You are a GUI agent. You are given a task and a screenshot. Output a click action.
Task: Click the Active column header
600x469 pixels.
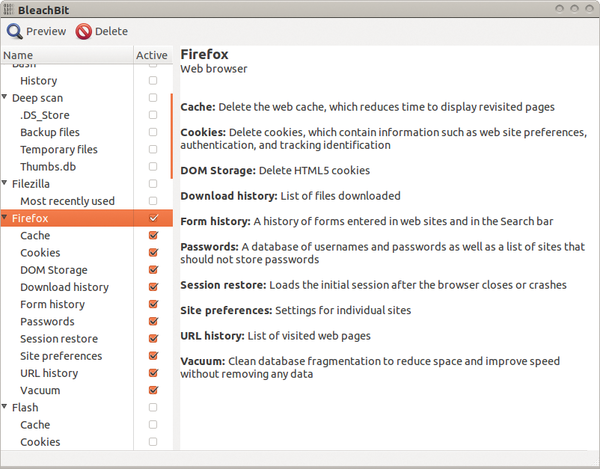point(152,55)
